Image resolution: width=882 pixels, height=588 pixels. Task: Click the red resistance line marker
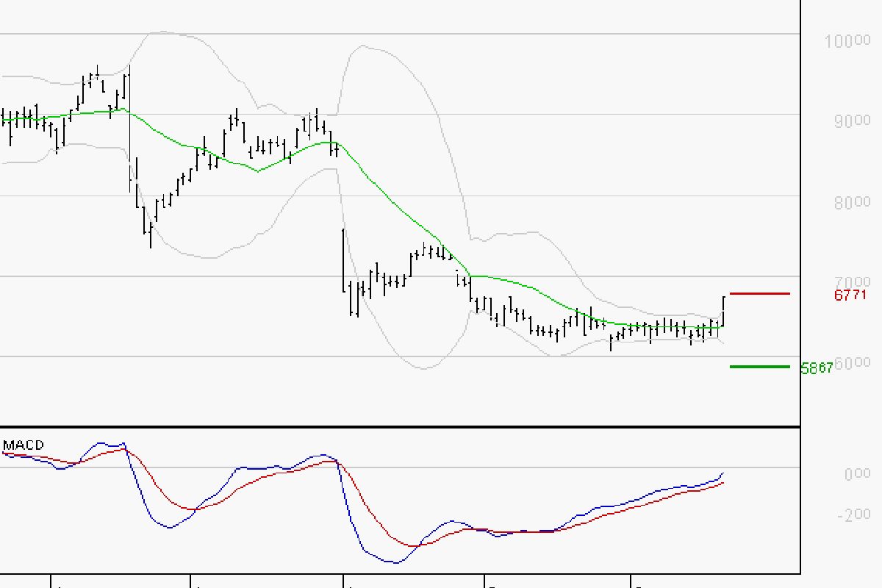760,293
